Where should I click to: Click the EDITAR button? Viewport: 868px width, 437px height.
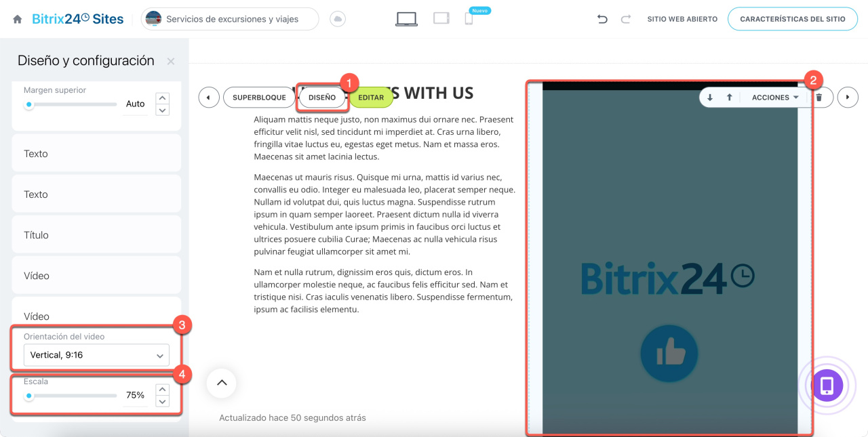pyautogui.click(x=371, y=98)
